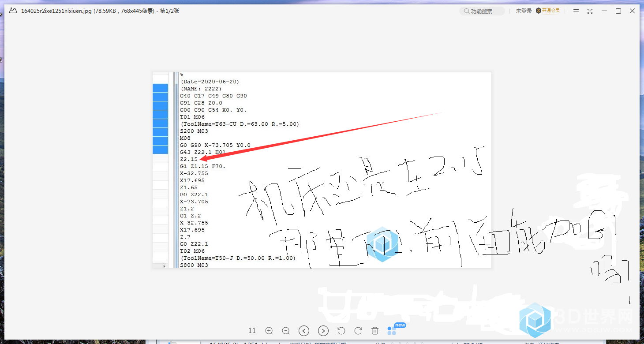The width and height of the screenshot is (644, 344).
Task: Click the line "(Date=2020-06-20)" in the image
Action: [210, 82]
